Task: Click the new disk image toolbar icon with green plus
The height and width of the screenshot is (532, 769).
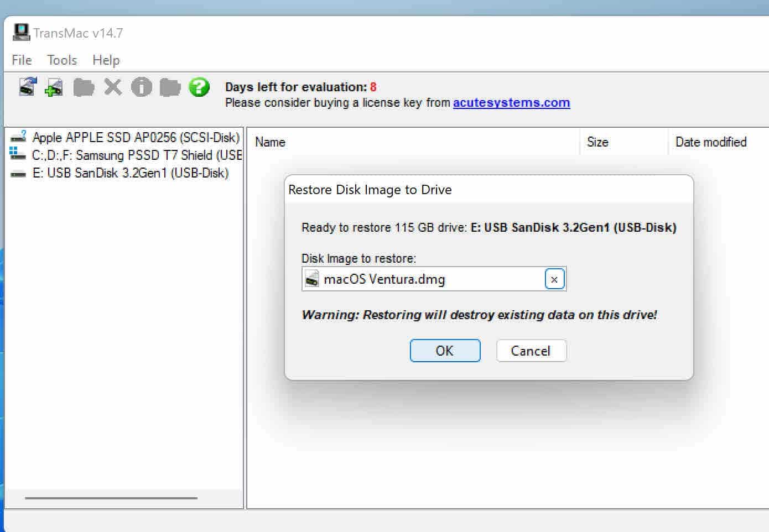Action: click(54, 87)
